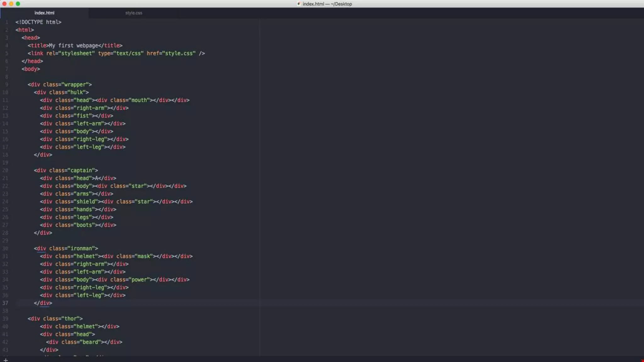Click the red error icon bottom-right

[x=642, y=360]
